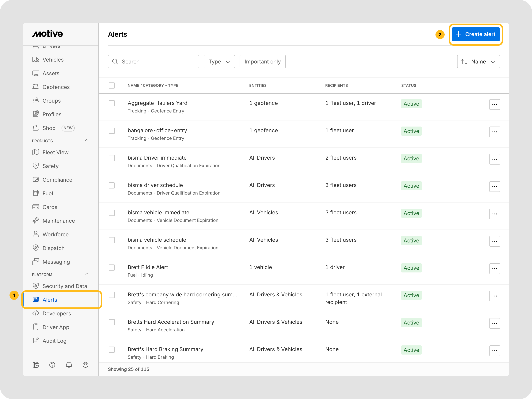532x399 pixels.
Task: Collapse the PLATFORM sidebar section
Action: [x=87, y=274]
